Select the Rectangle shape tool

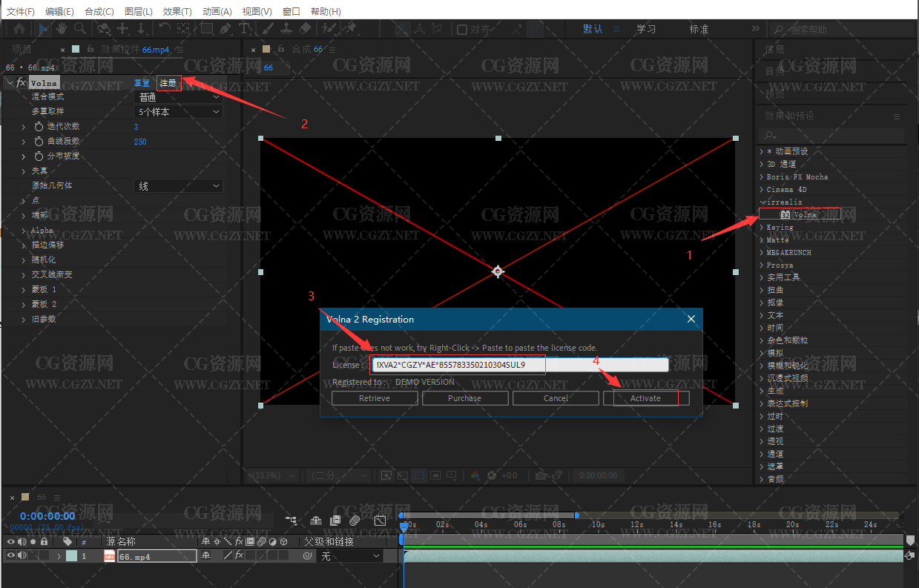206,29
